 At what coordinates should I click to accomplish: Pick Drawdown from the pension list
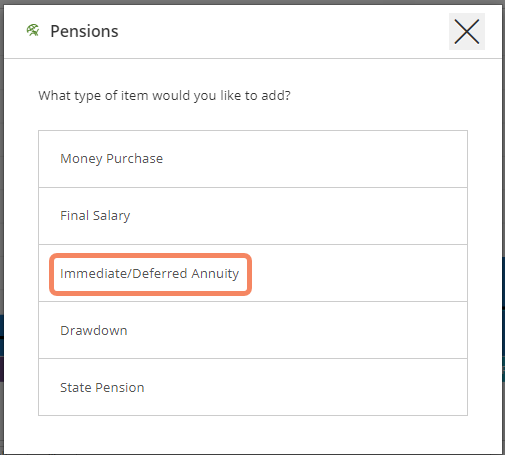253,330
